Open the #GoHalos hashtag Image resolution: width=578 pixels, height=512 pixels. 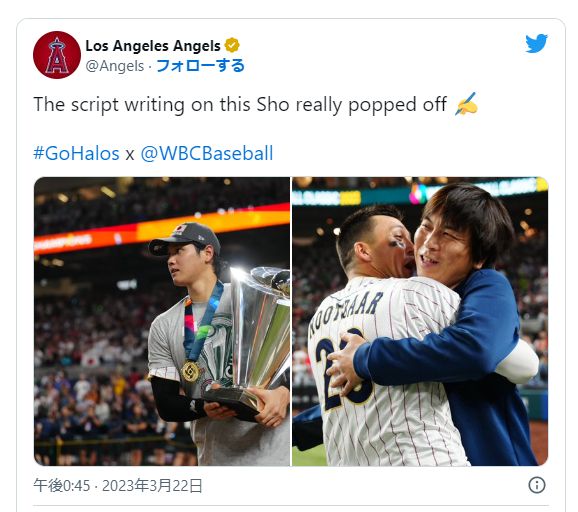point(76,153)
